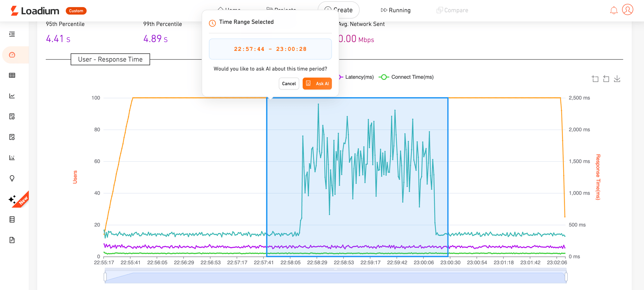The width and height of the screenshot is (644, 290).
Task: Reset chart zoom with restore icon
Action: [606, 79]
